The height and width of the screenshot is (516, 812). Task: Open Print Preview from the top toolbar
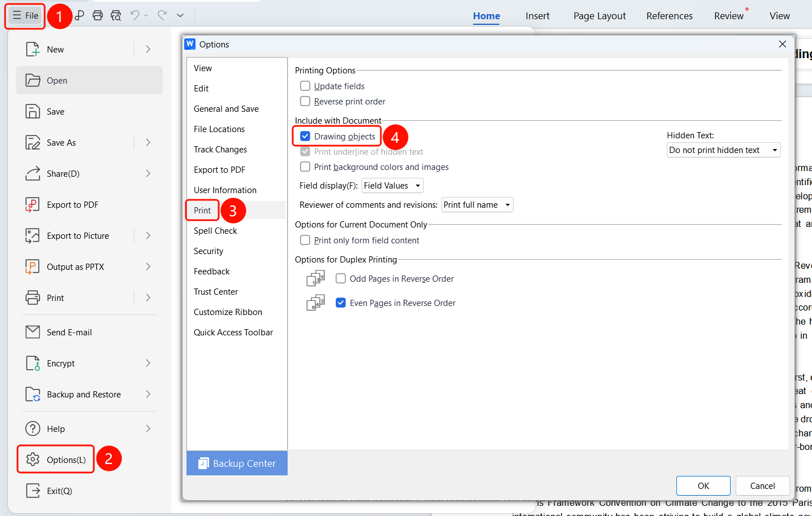click(x=116, y=15)
